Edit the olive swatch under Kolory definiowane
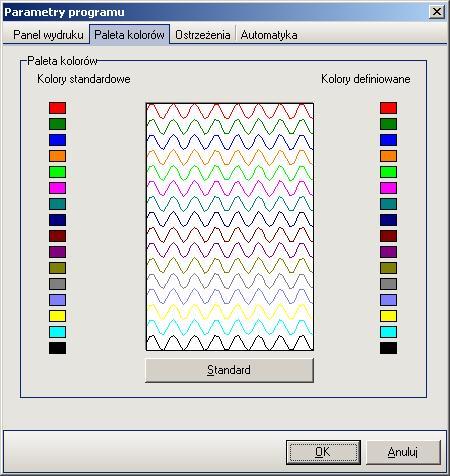The image size is (450, 476). [388, 268]
